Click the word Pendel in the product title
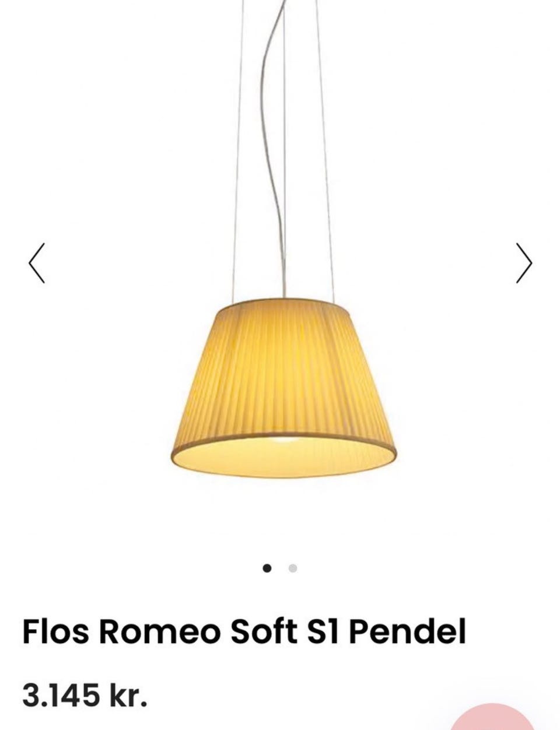 coord(408,631)
